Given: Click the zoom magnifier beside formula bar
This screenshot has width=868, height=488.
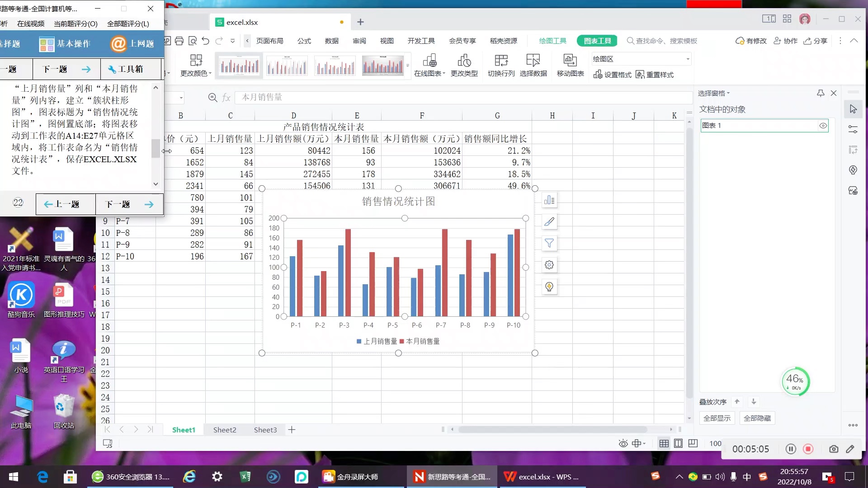Looking at the screenshot, I should coord(212,97).
